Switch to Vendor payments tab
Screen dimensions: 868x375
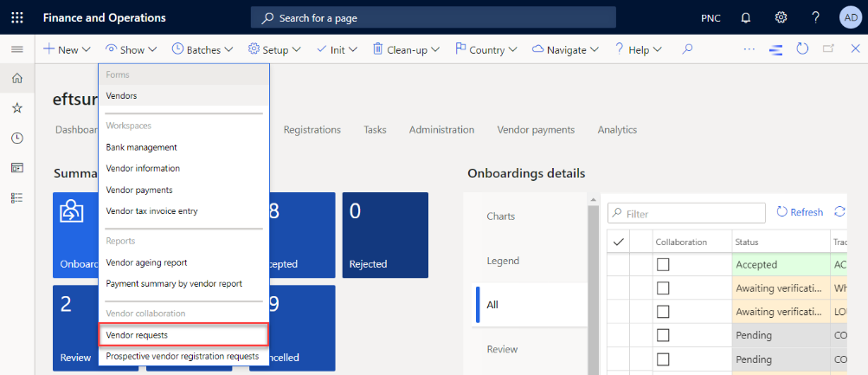(x=536, y=130)
